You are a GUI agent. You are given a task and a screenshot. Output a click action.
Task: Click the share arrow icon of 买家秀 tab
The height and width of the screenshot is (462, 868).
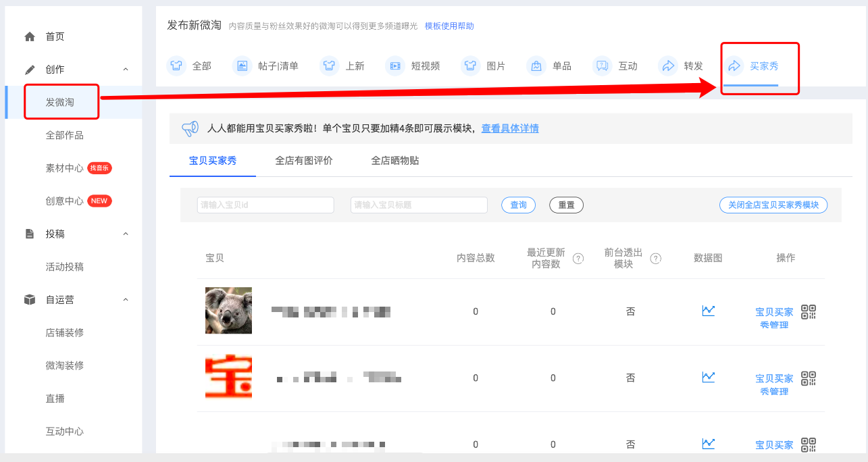[x=734, y=66]
